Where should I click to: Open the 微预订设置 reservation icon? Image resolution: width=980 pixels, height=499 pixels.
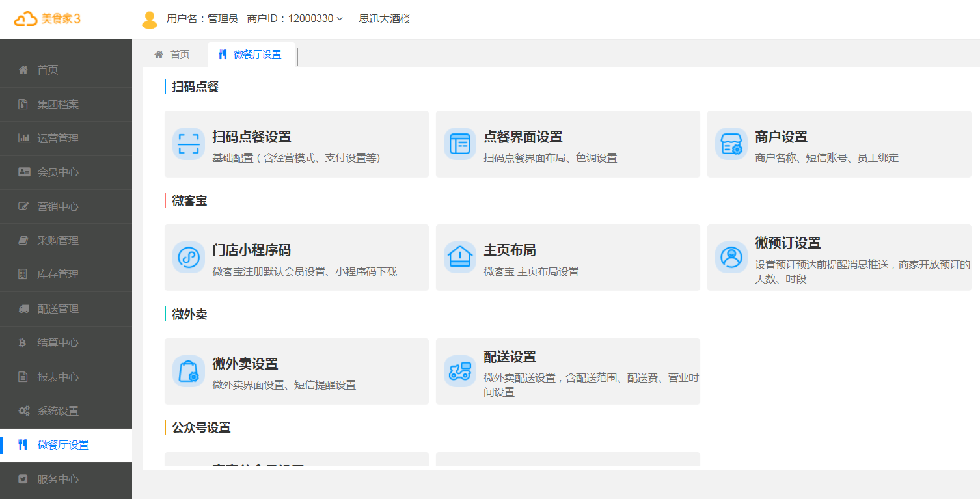point(730,258)
